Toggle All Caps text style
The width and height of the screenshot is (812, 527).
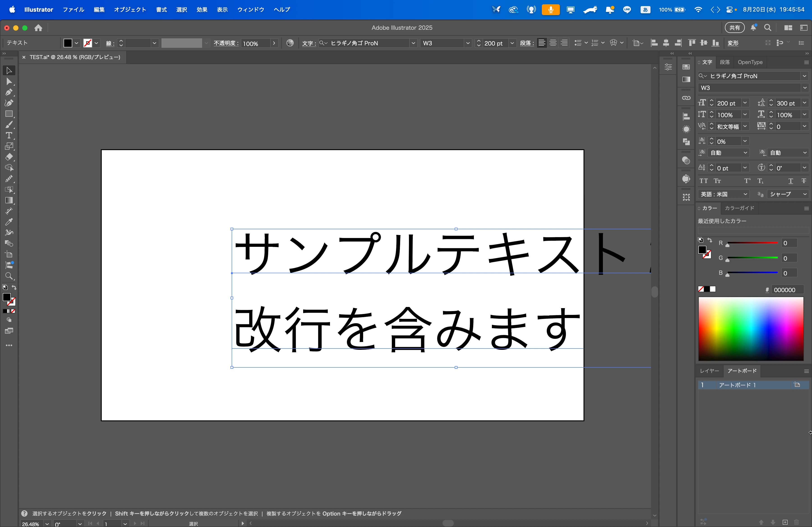704,181
